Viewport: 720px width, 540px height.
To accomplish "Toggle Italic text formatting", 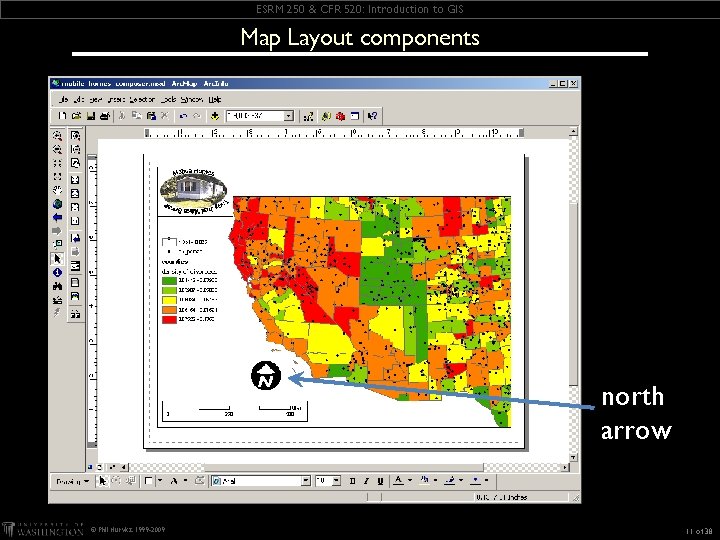I will pyautogui.click(x=366, y=481).
